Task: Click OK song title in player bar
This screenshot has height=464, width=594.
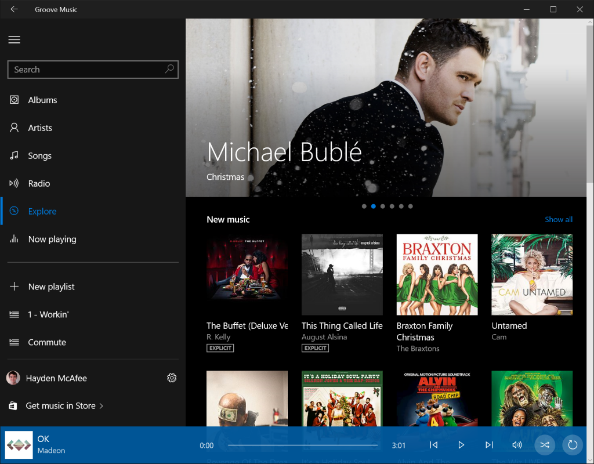Action: pos(43,439)
